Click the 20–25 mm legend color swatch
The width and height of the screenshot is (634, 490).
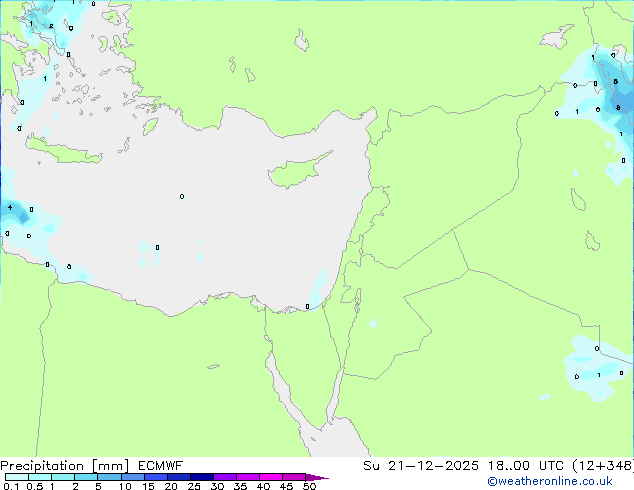coord(179,477)
